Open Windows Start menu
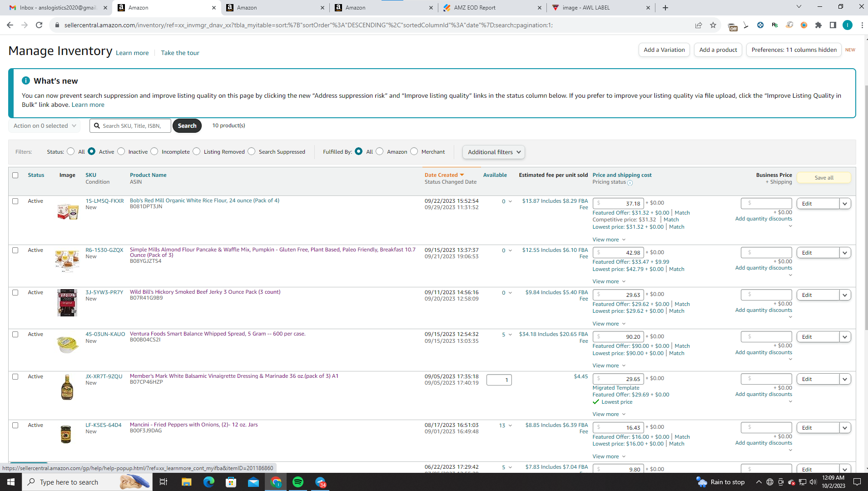Image resolution: width=868 pixels, height=491 pixels. 11,482
